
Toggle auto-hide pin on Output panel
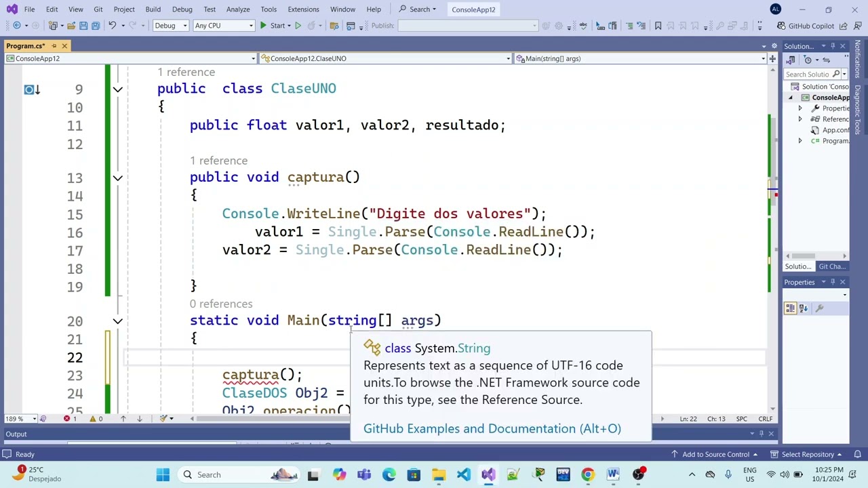click(762, 434)
